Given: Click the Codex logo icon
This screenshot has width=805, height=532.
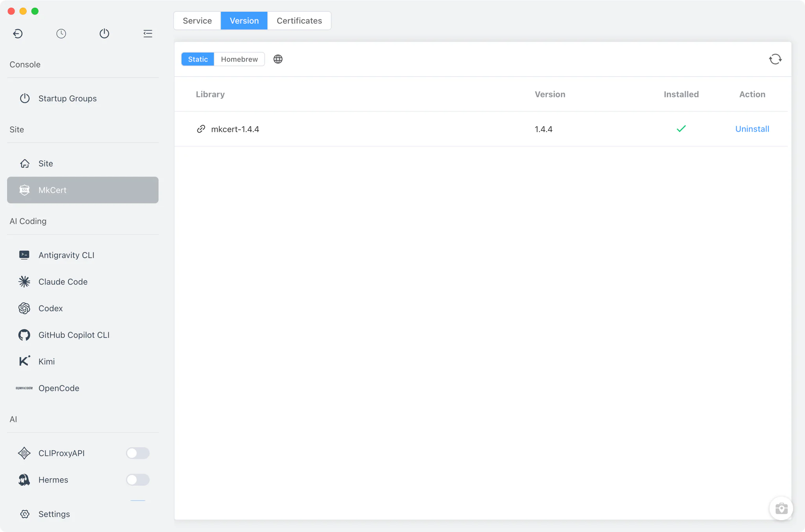Looking at the screenshot, I should coord(24,308).
